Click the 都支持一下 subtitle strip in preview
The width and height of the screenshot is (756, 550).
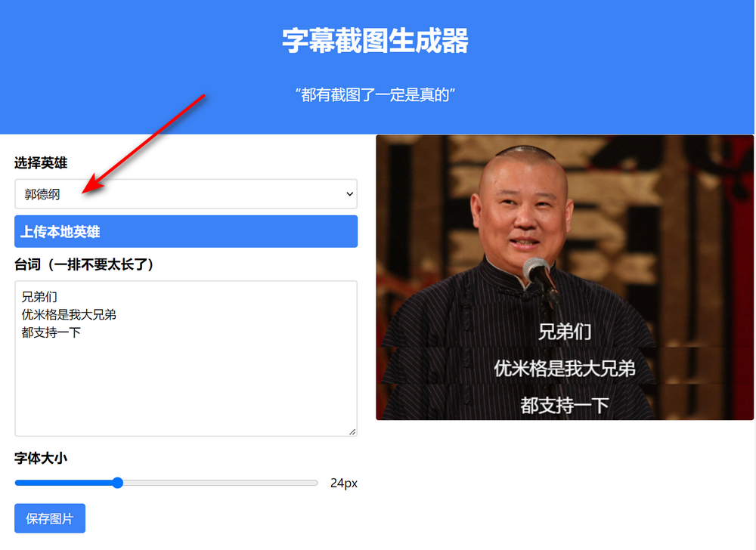tap(565, 405)
